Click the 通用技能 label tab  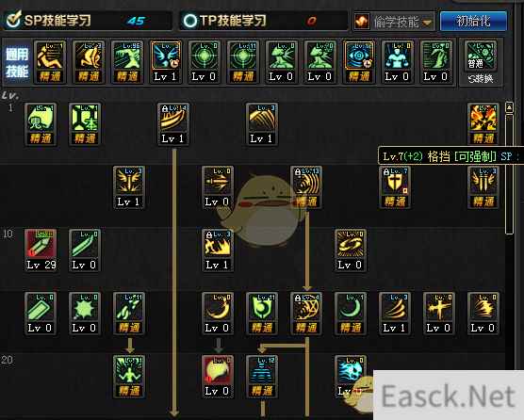(x=17, y=62)
